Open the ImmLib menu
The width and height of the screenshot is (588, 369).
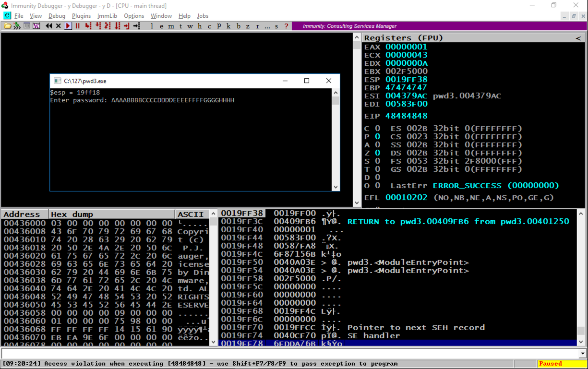click(x=107, y=16)
